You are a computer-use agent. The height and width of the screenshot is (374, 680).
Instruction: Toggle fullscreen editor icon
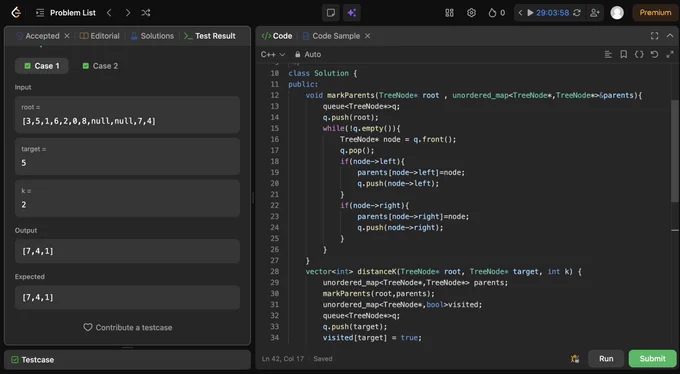[654, 36]
